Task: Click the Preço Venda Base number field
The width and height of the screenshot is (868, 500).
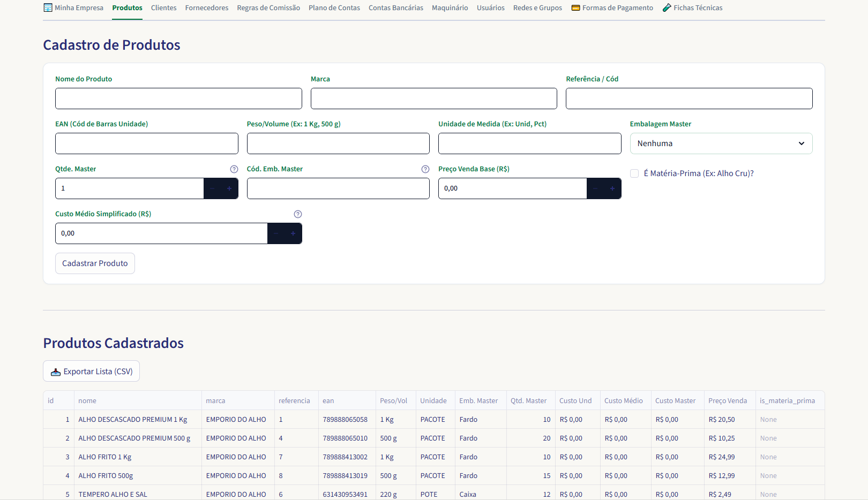Action: 513,188
